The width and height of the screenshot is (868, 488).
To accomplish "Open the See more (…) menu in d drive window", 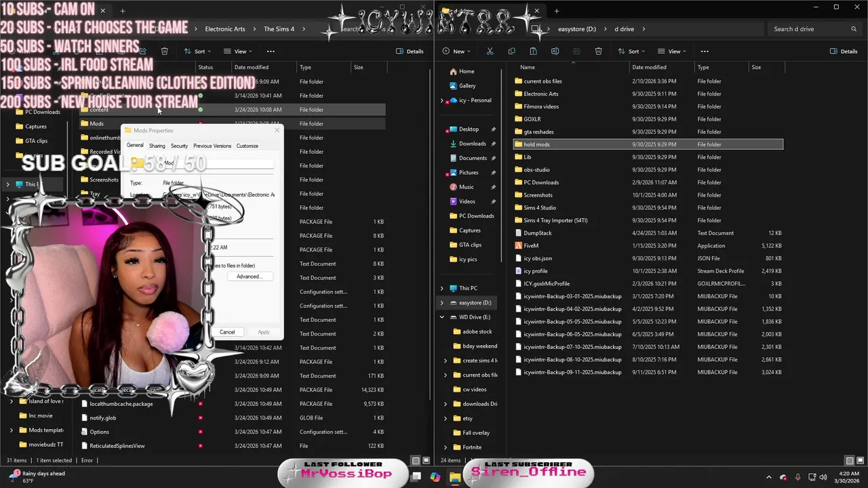I will tap(705, 52).
